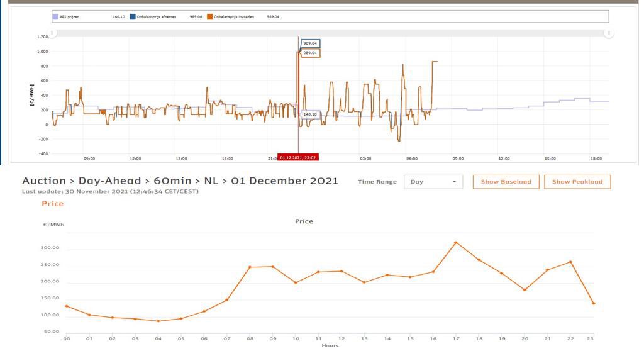
Task: Toggle the orange Onbalansprijs invoeden legend swatch
Action: (x=210, y=17)
